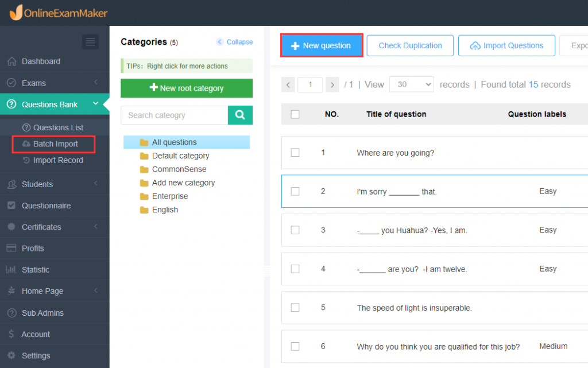Viewport: 588px width, 368px height.
Task: Check the box for question 1
Action: click(295, 153)
